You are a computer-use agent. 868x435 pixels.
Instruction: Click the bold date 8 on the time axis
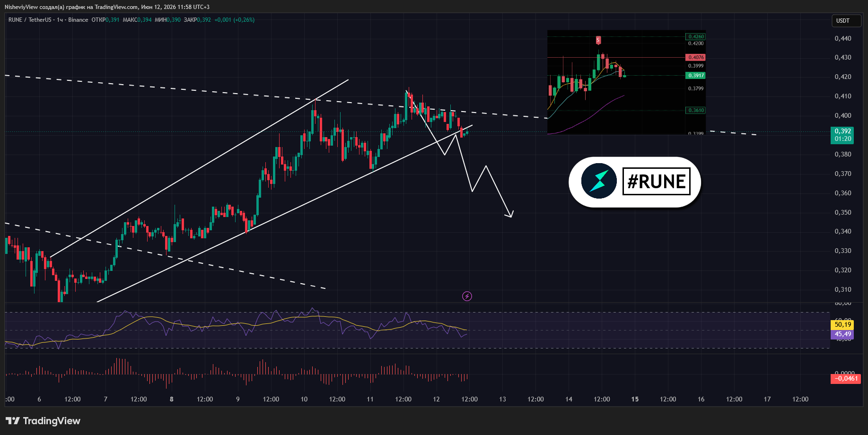[172, 400]
